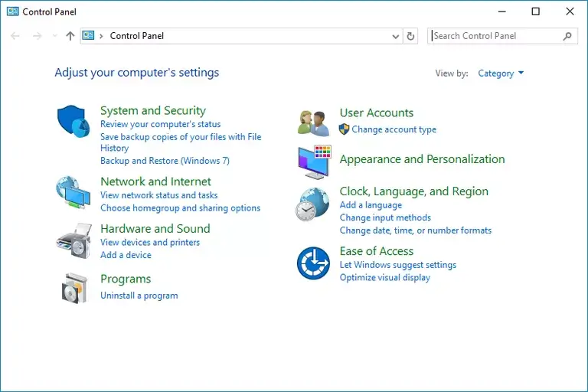The width and height of the screenshot is (588, 392).
Task: Click Control Panel breadcrumb in address bar
Action: click(137, 36)
